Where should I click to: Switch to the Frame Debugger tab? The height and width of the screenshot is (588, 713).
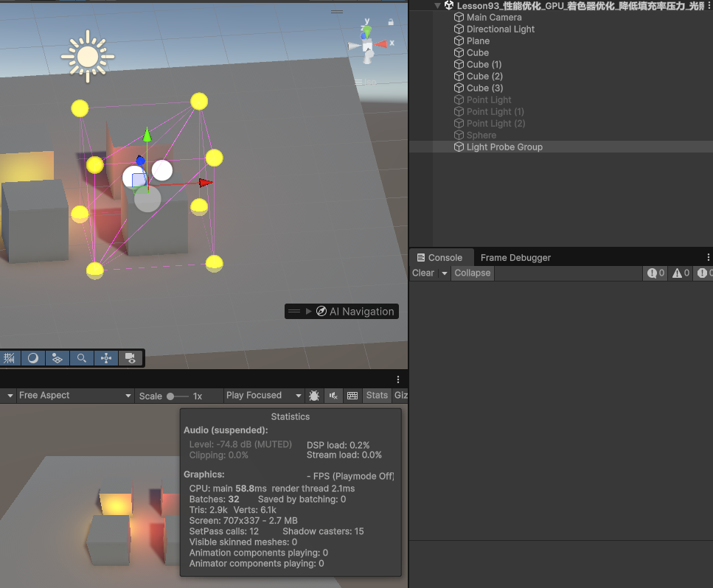click(x=515, y=257)
